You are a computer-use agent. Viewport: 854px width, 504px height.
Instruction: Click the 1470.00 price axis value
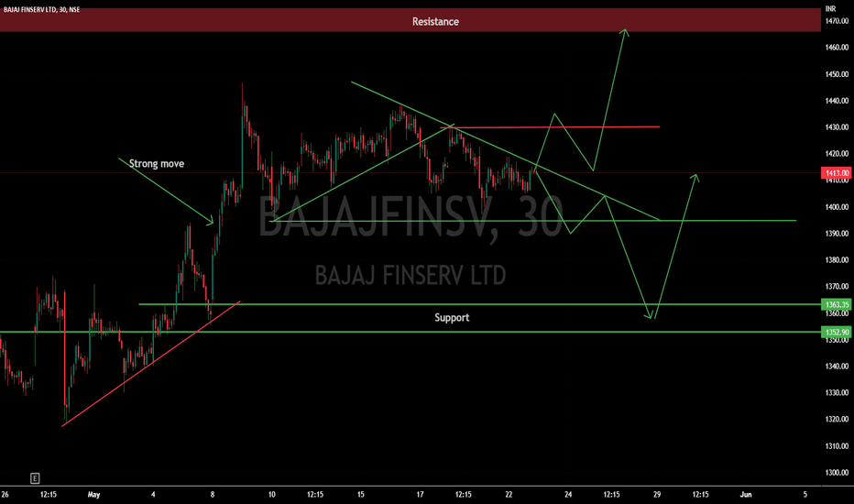[838, 21]
